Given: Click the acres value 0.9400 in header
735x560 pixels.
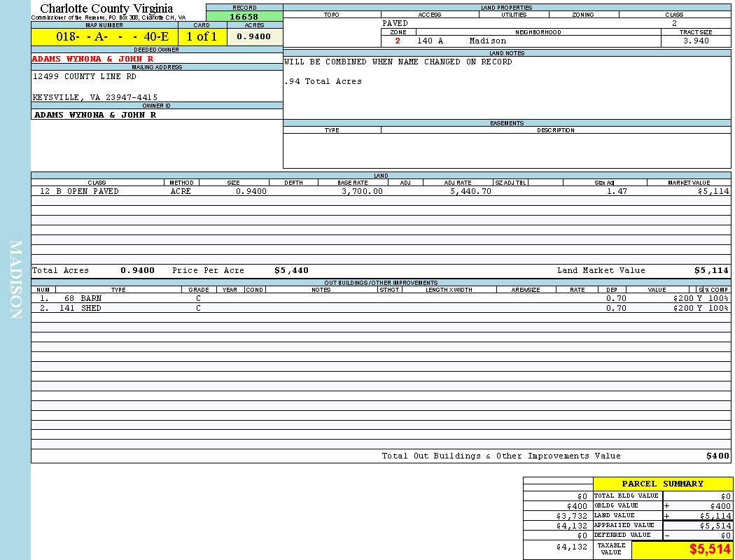Looking at the screenshot, I should coord(254,36).
